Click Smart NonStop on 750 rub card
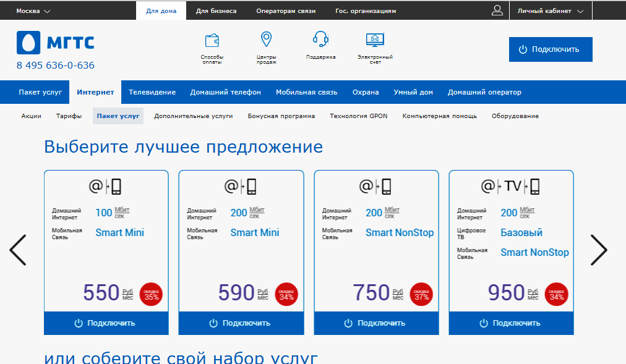 coord(400,232)
